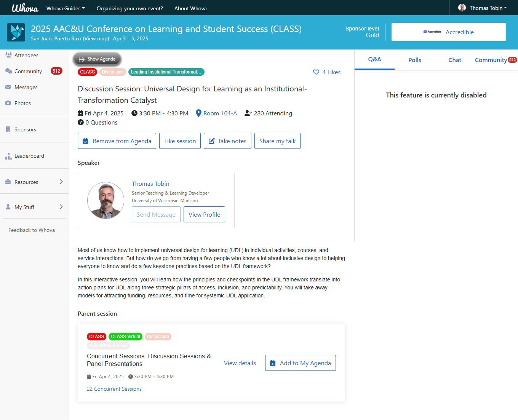Image resolution: width=518 pixels, height=420 pixels.
Task: Toggle the Like session button
Action: pyautogui.click(x=180, y=141)
